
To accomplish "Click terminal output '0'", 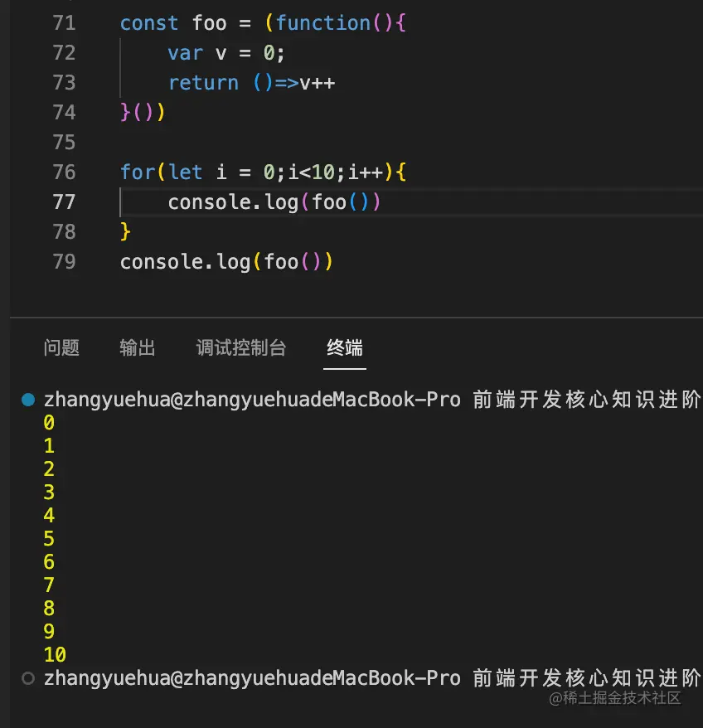I will (x=49, y=423).
